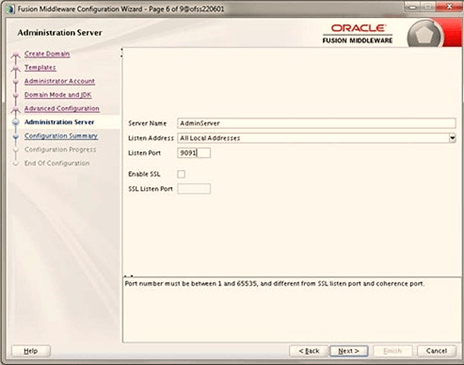Click the Listen Port label
Screen dimensions: 464x365
coord(144,153)
